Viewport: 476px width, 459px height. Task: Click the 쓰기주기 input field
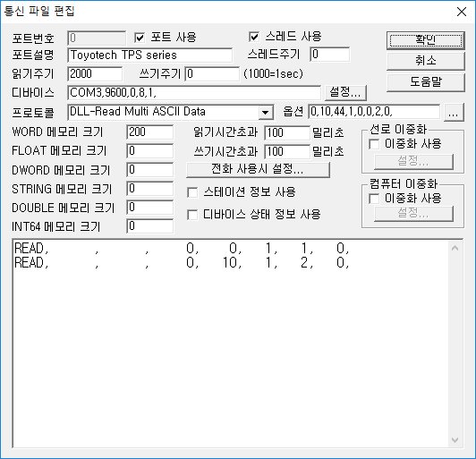point(212,74)
